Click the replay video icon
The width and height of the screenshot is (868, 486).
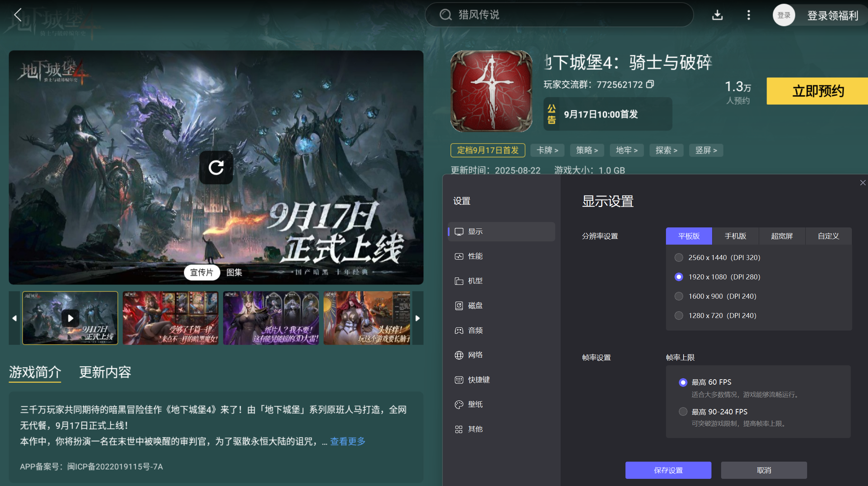click(216, 167)
